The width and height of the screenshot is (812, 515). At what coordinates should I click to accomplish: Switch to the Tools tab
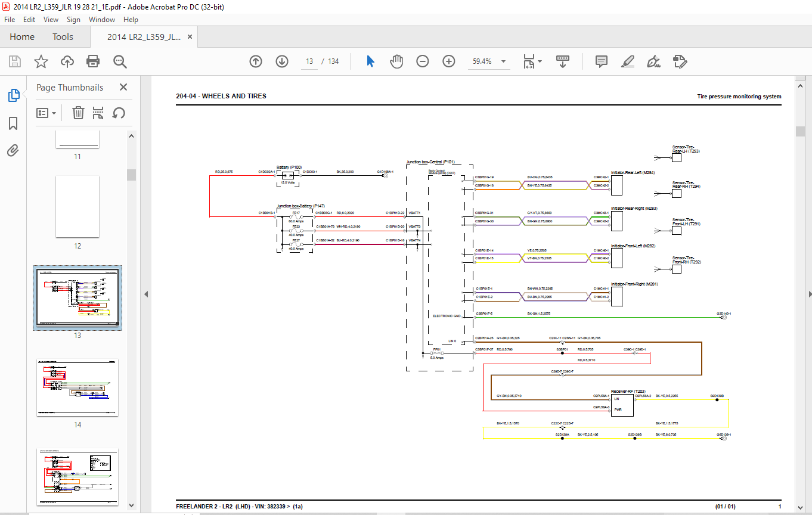click(x=63, y=37)
